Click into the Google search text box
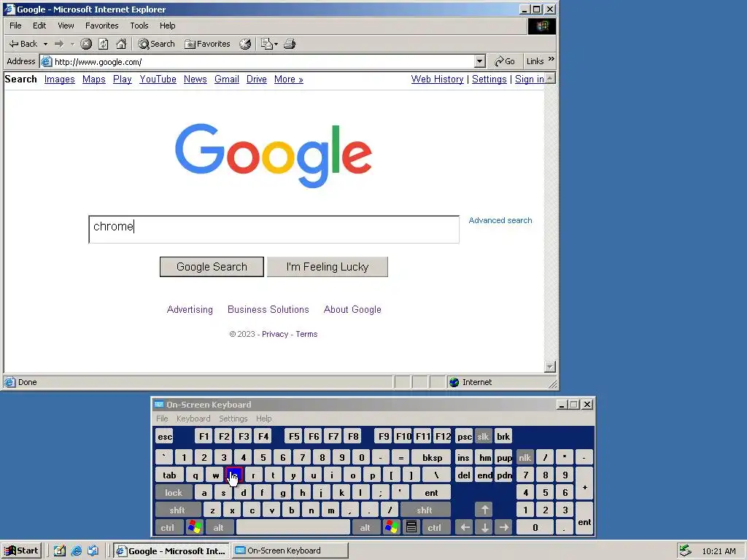747x560 pixels. [x=274, y=229]
